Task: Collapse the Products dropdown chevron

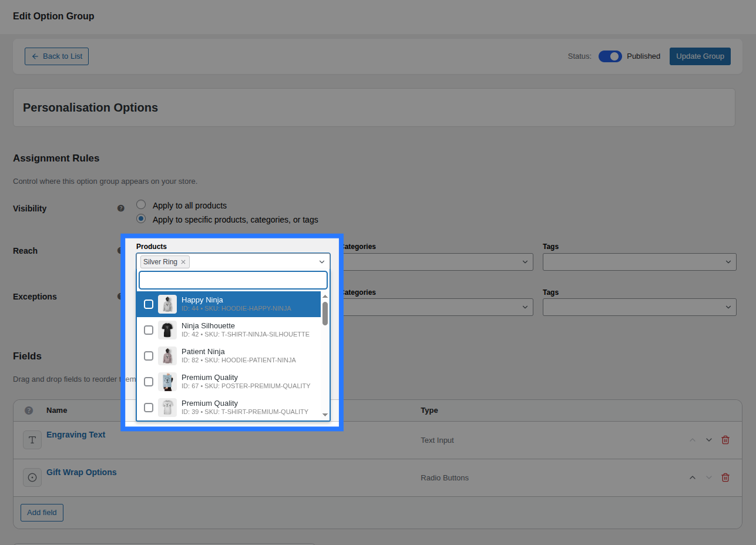Action: pos(322,262)
